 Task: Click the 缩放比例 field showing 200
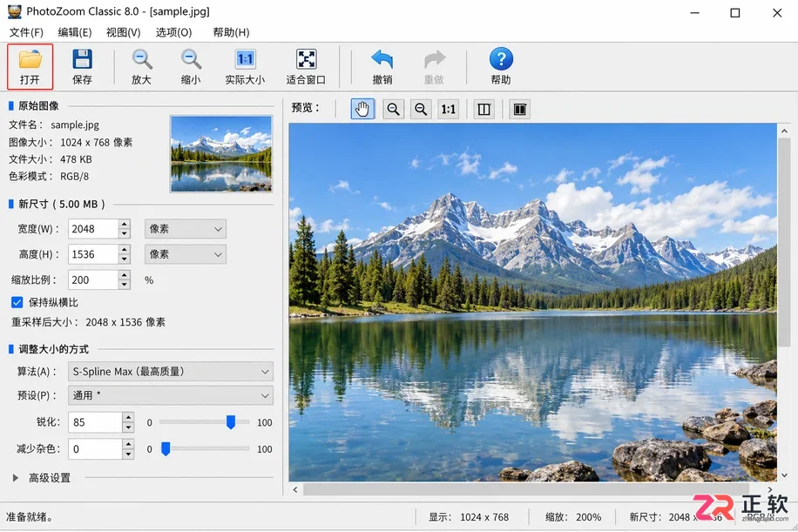pos(93,279)
